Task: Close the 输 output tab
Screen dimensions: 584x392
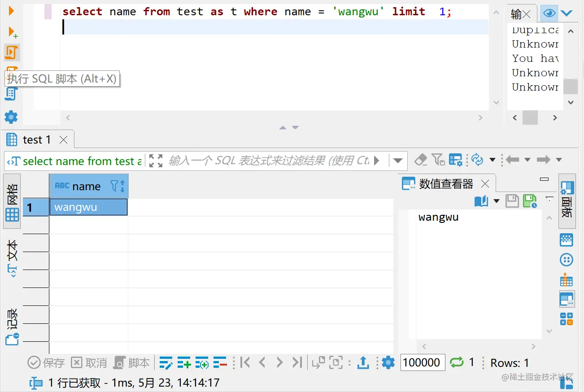Action: [527, 15]
